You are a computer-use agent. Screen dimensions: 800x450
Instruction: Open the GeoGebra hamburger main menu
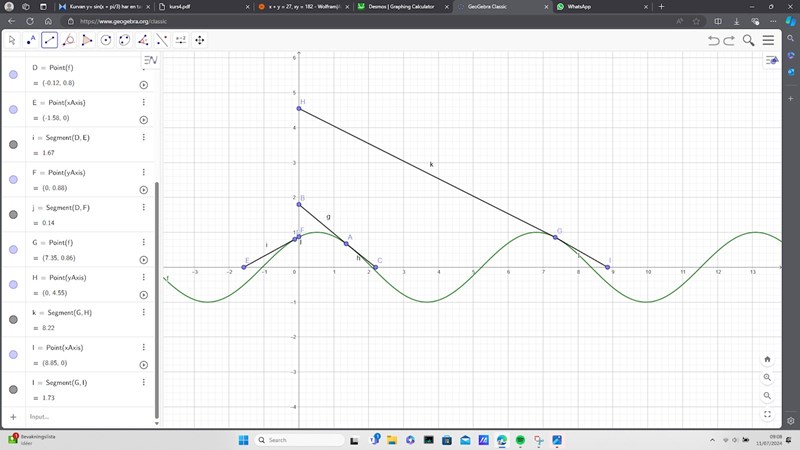click(x=768, y=40)
